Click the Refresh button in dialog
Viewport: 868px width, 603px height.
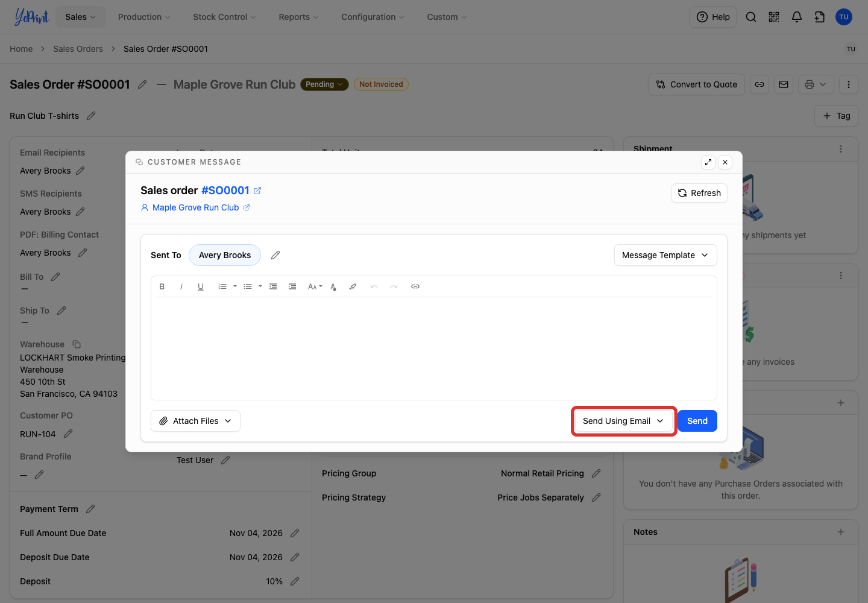pos(699,193)
